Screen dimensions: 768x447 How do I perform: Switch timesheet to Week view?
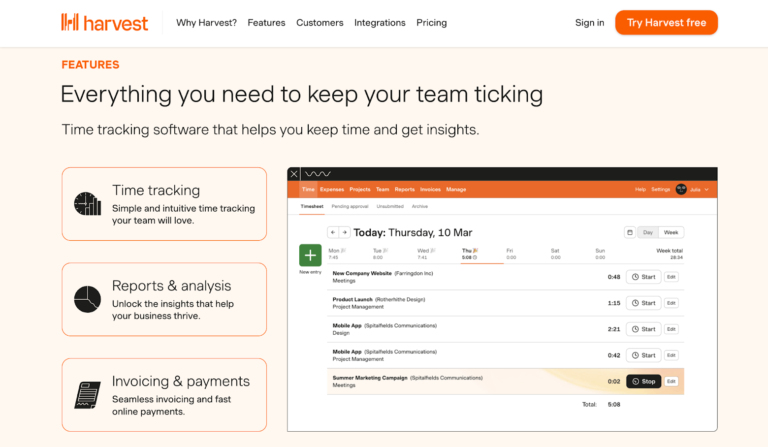coord(671,232)
